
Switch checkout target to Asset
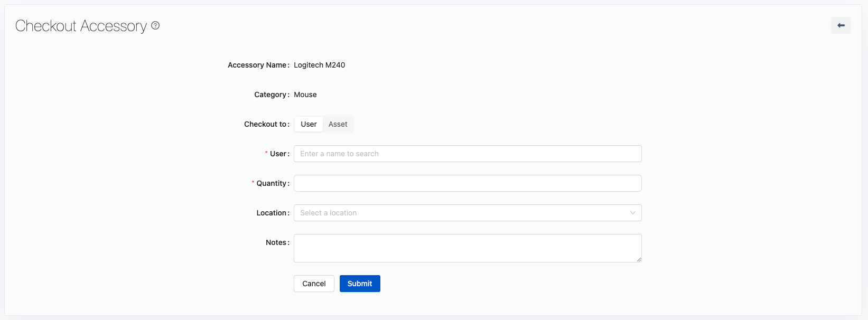[338, 124]
